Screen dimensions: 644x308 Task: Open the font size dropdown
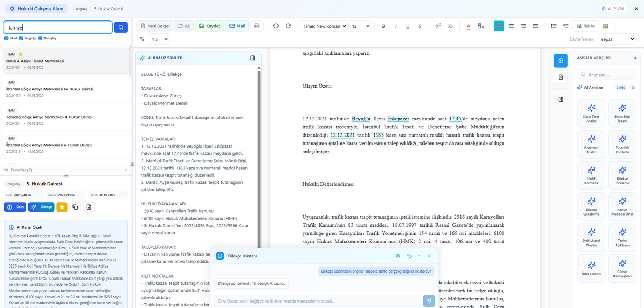pyautogui.click(x=360, y=26)
